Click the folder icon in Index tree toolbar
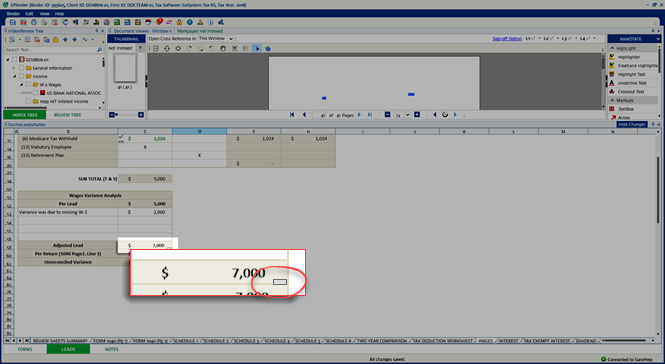The width and height of the screenshot is (665, 364). coord(56,39)
